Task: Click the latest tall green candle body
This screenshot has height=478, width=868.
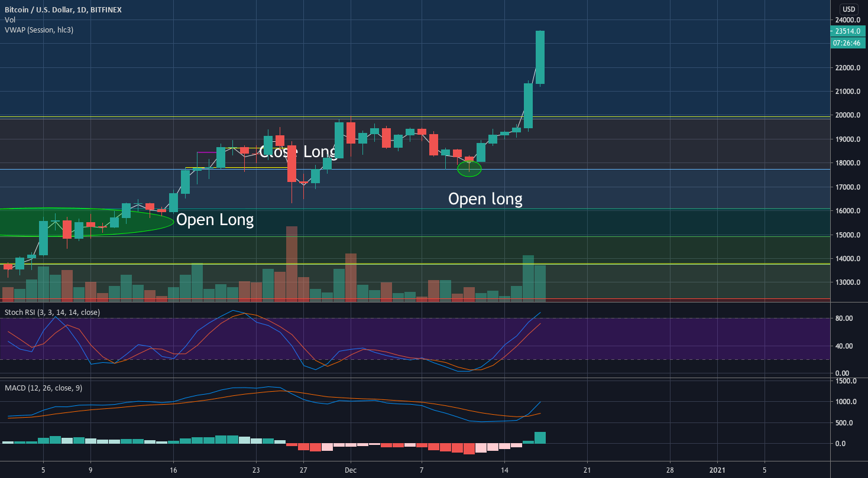Action: coord(540,57)
